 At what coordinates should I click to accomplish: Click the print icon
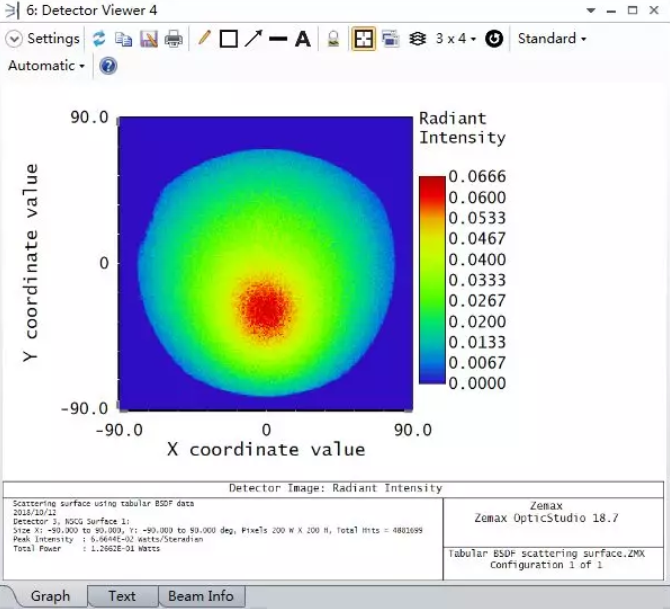[174, 39]
